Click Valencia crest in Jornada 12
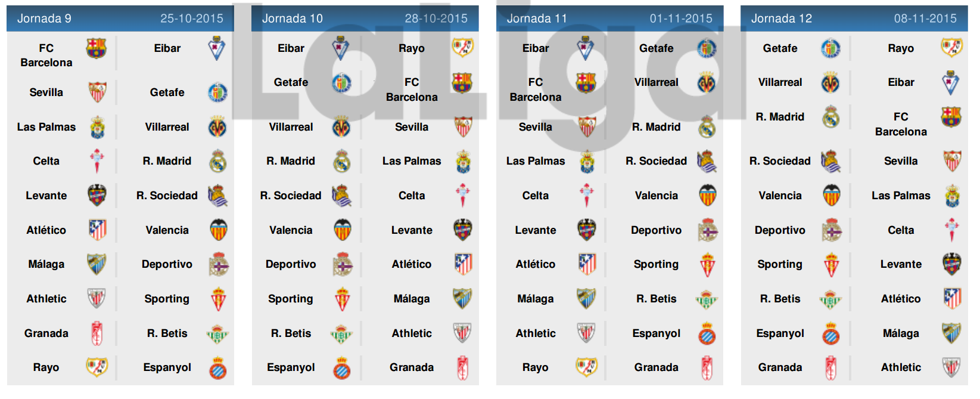Viewport: 980px width, 399px height. pyautogui.click(x=831, y=196)
